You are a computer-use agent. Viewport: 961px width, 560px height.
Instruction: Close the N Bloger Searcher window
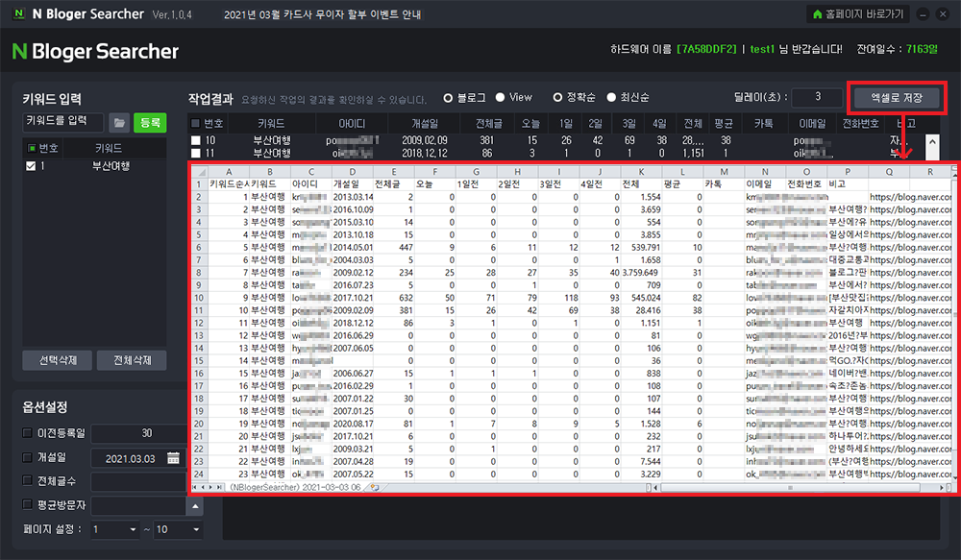(x=943, y=14)
